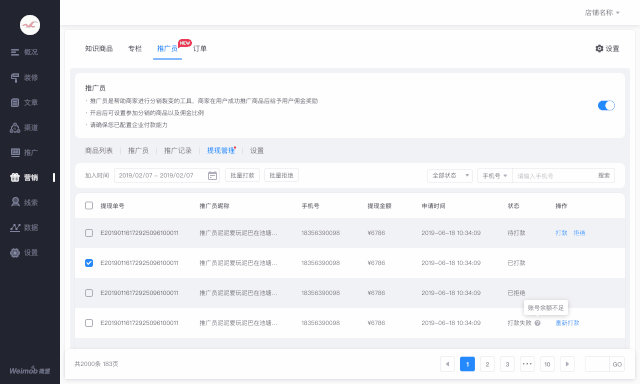The height and width of the screenshot is (384, 640).
Task: Click the 提现金额 column header
Action: (379, 206)
